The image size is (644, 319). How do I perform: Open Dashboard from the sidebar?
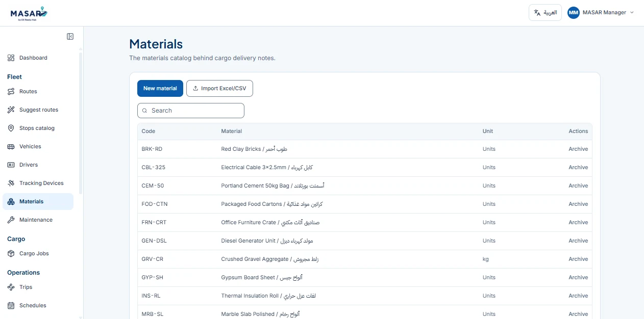point(38,58)
